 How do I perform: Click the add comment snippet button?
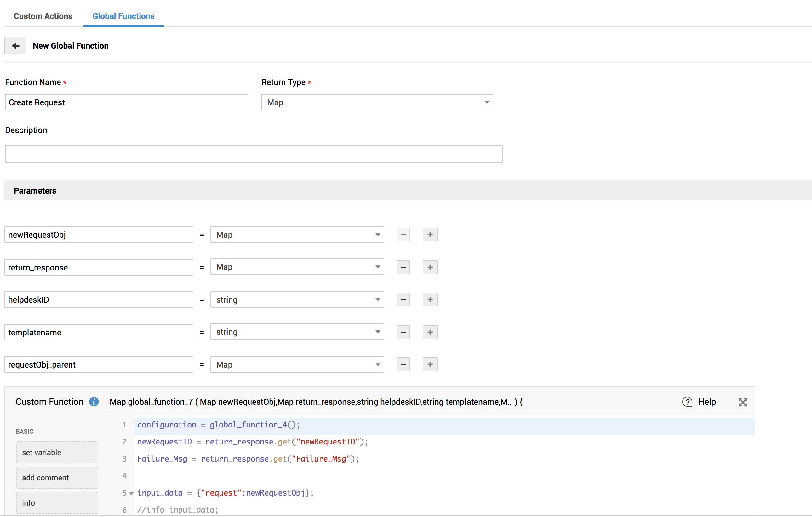click(x=57, y=478)
